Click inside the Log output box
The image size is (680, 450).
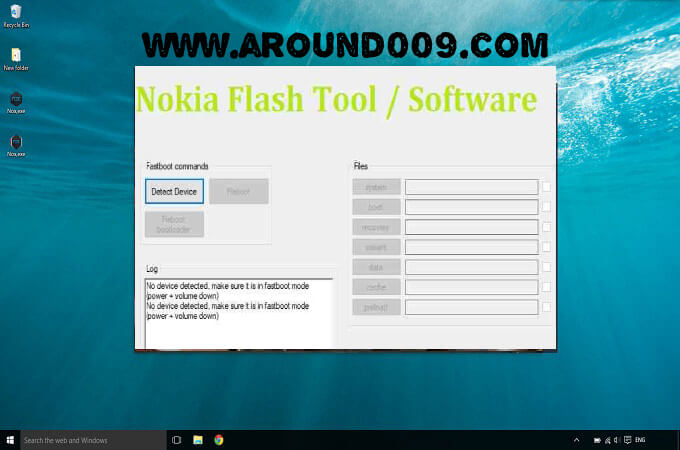coord(239,314)
